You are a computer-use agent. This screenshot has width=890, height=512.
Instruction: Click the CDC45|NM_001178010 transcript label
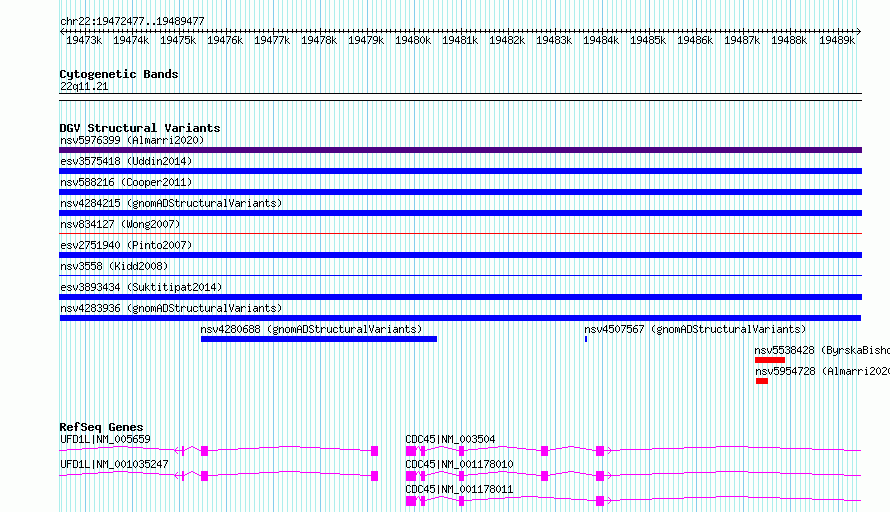click(459, 464)
